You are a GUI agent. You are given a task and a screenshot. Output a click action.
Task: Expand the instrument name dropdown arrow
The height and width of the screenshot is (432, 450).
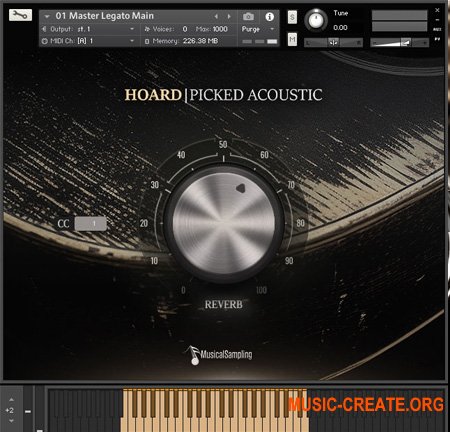(47, 16)
